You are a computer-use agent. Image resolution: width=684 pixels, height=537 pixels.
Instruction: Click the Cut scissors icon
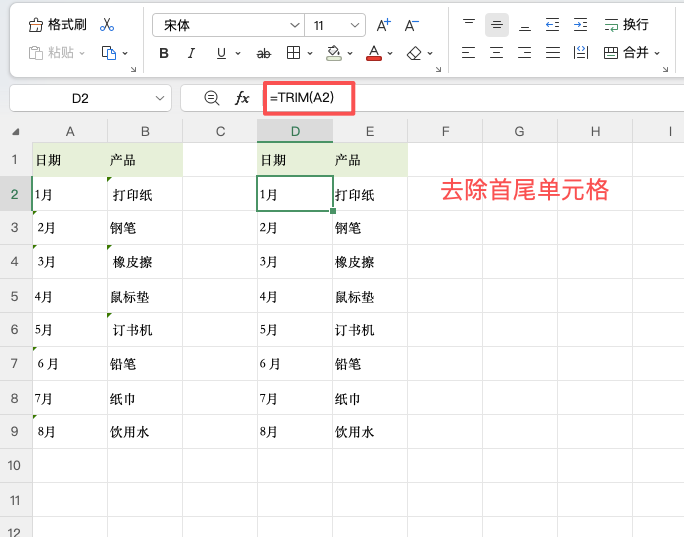coord(107,25)
